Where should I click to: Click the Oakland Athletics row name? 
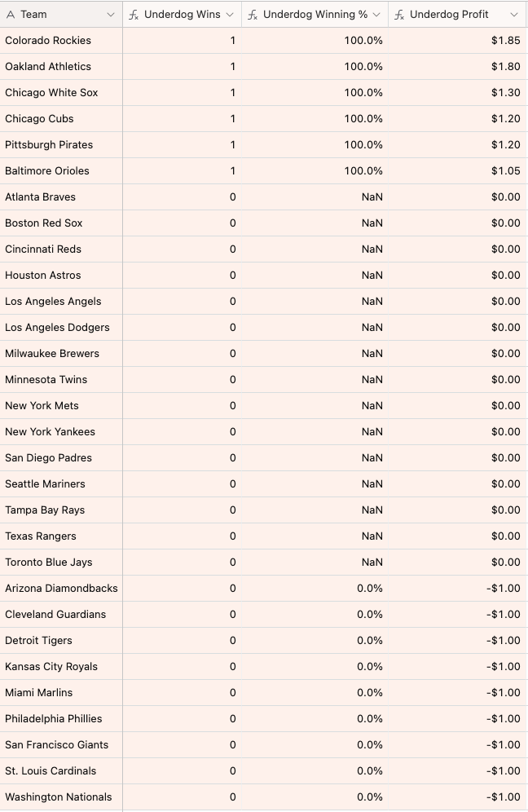pyautogui.click(x=48, y=67)
